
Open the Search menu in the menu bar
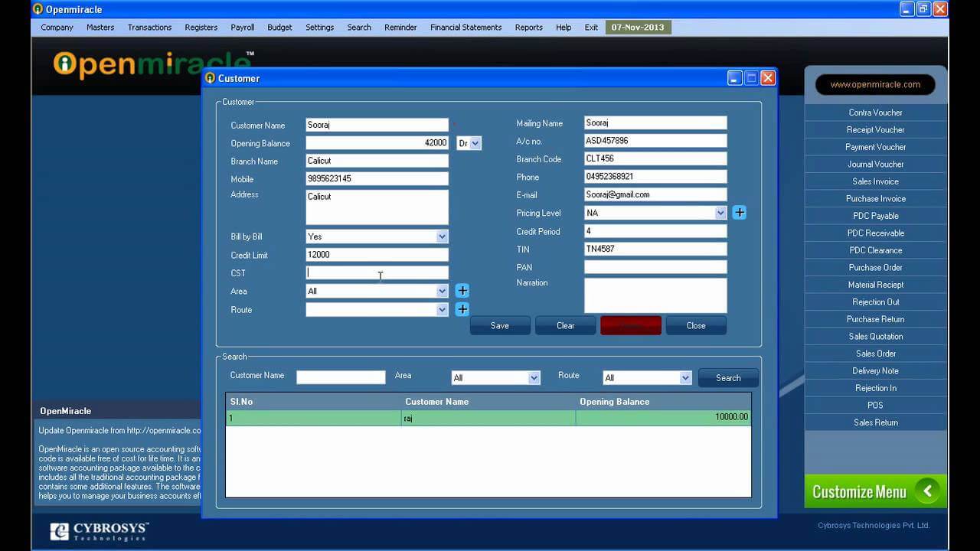coord(359,27)
